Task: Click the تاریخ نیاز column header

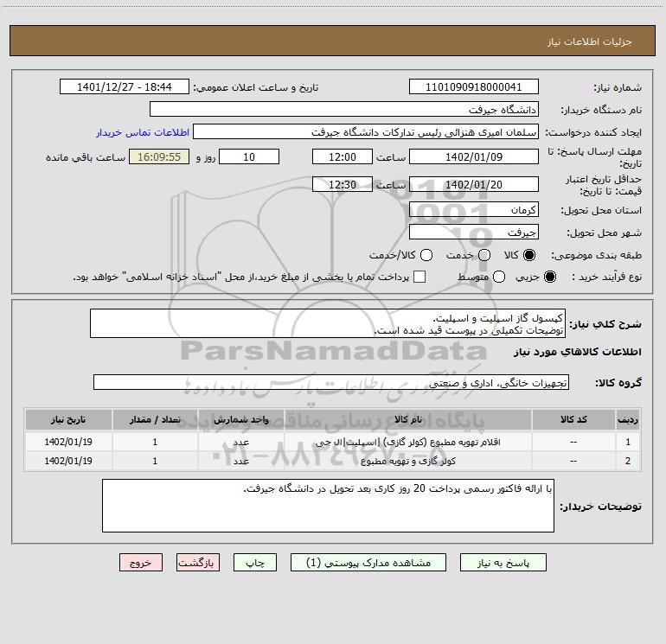Action: coord(68,419)
